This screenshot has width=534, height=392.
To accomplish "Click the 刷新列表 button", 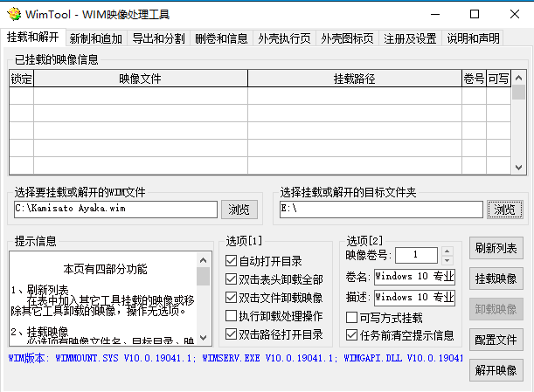I will click(x=496, y=248).
